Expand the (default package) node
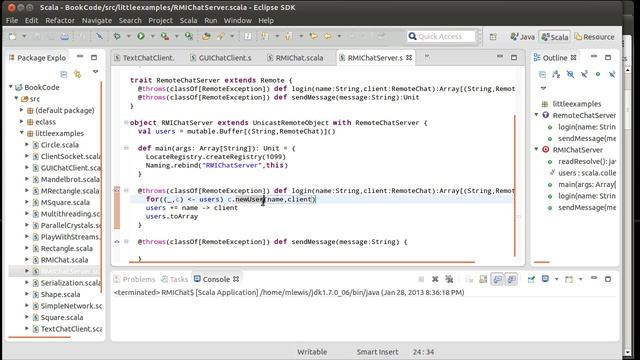Viewport: 640px width, 360px height. (22, 110)
